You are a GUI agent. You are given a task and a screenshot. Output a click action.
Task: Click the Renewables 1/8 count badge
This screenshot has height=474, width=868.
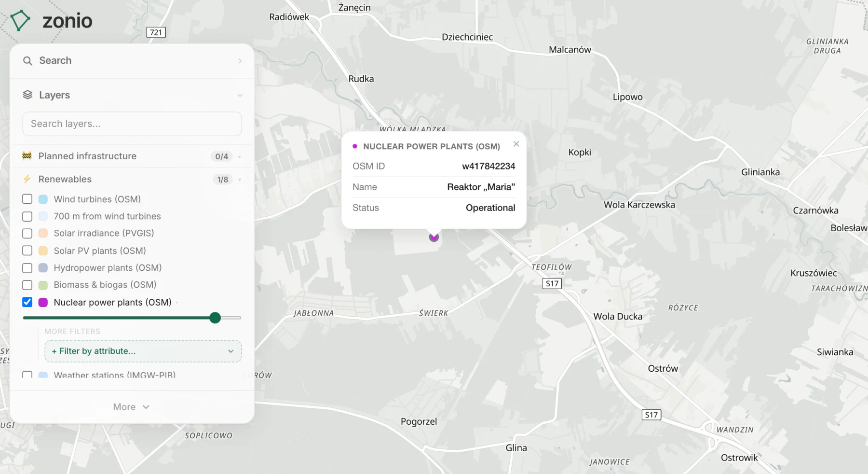[x=222, y=180]
